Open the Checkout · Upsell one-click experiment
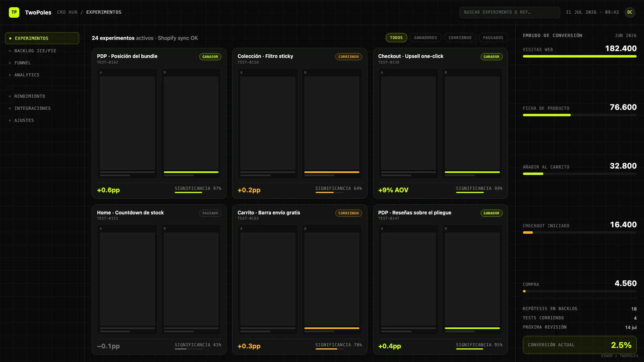This screenshot has height=362, width=644. click(440, 123)
